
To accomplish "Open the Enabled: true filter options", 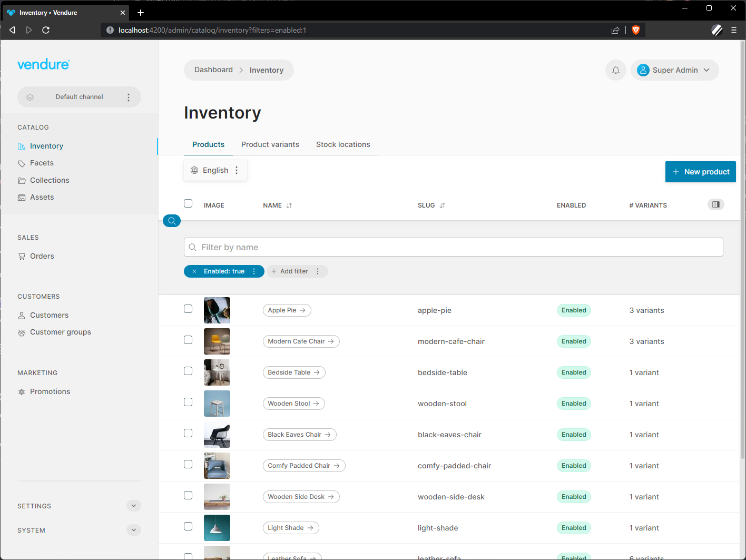I will point(254,271).
